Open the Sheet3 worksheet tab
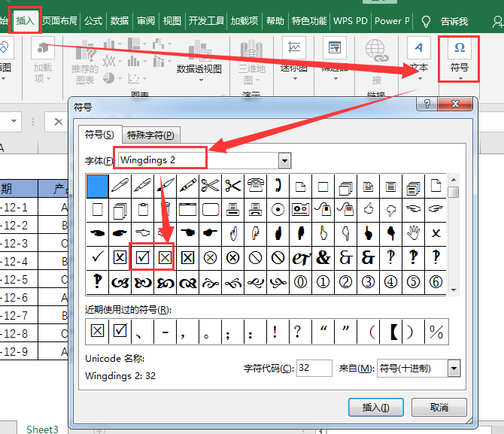This screenshot has width=504, height=434. click(42, 429)
